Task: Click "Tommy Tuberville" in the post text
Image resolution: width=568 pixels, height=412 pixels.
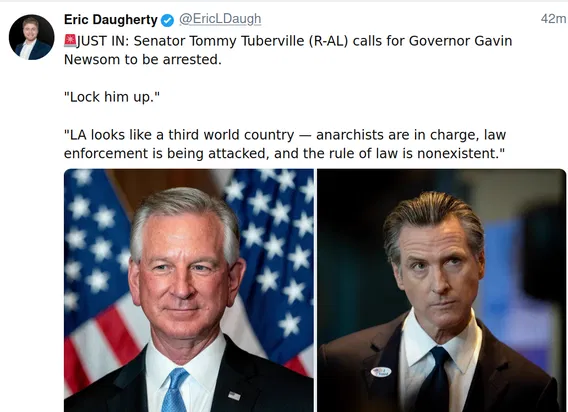Action: (x=246, y=41)
